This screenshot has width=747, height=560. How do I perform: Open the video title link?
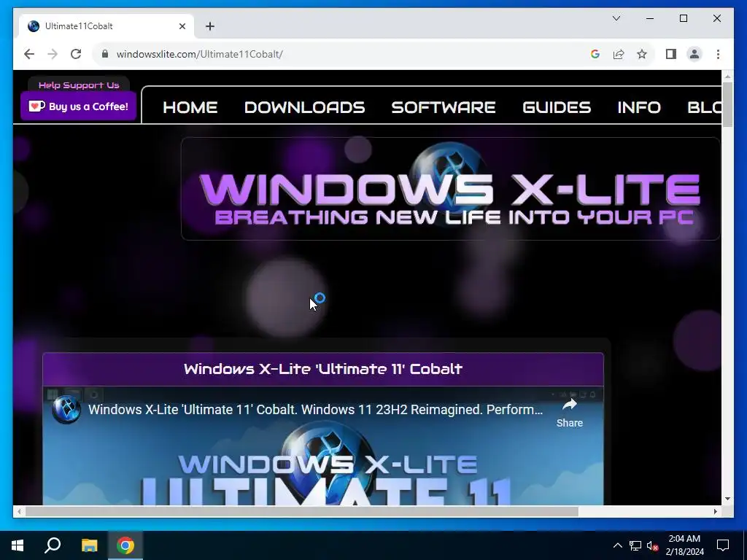point(315,410)
